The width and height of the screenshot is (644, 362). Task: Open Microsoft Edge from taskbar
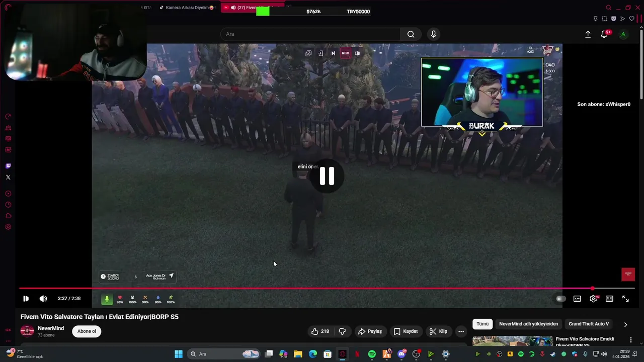[x=312, y=354]
